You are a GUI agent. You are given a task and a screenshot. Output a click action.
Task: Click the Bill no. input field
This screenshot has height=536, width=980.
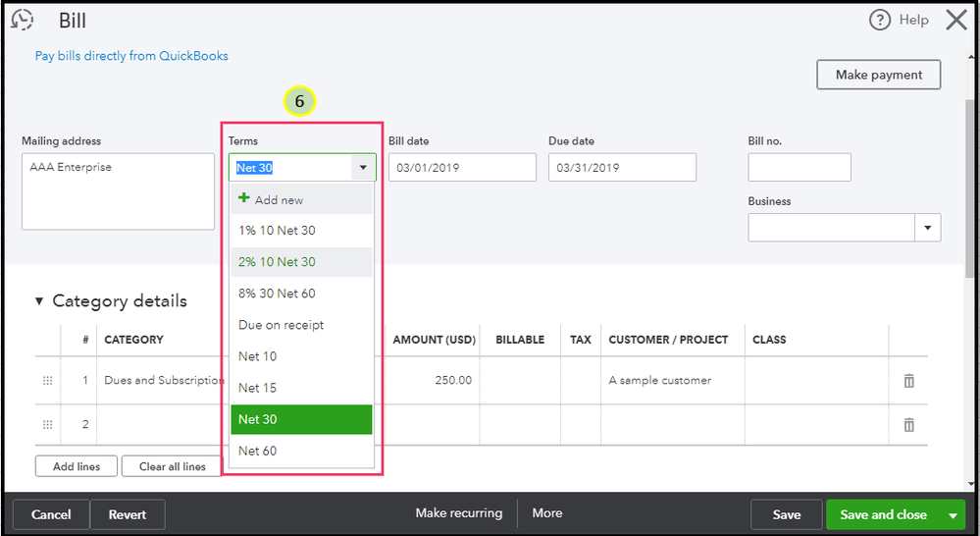pyautogui.click(x=799, y=168)
